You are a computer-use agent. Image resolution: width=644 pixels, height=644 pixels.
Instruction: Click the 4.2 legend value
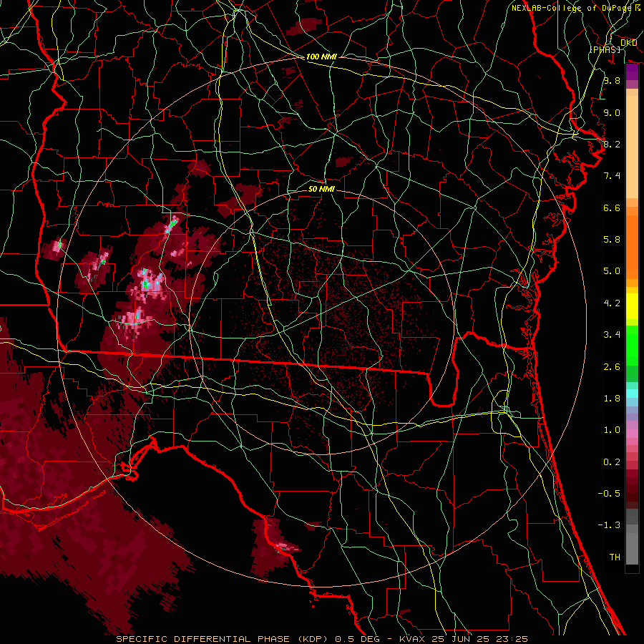tap(612, 303)
